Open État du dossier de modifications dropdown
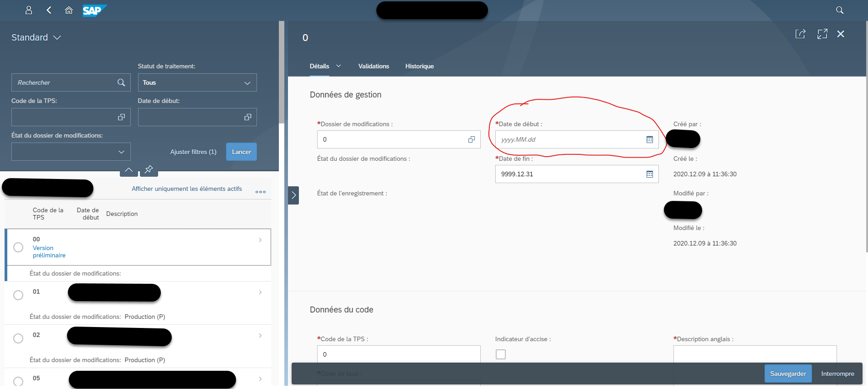Image resolution: width=868 pixels, height=389 pixels. [71, 152]
